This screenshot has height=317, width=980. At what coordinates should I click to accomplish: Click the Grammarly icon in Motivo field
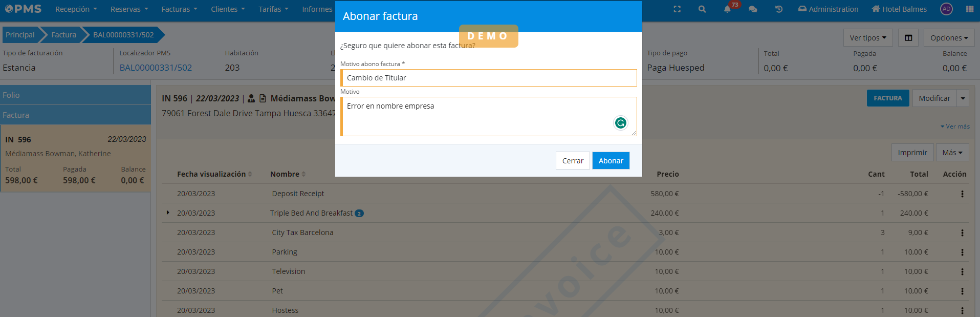[620, 123]
